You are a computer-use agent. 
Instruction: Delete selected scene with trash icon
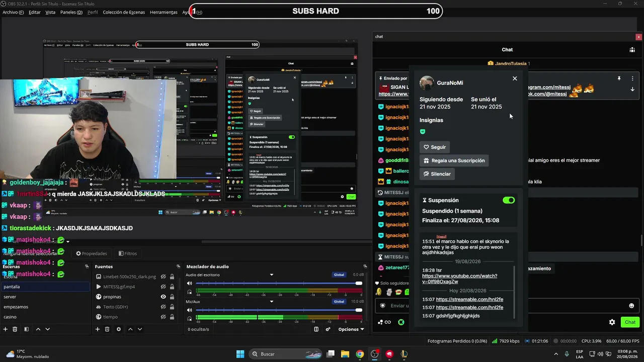[x=15, y=329]
